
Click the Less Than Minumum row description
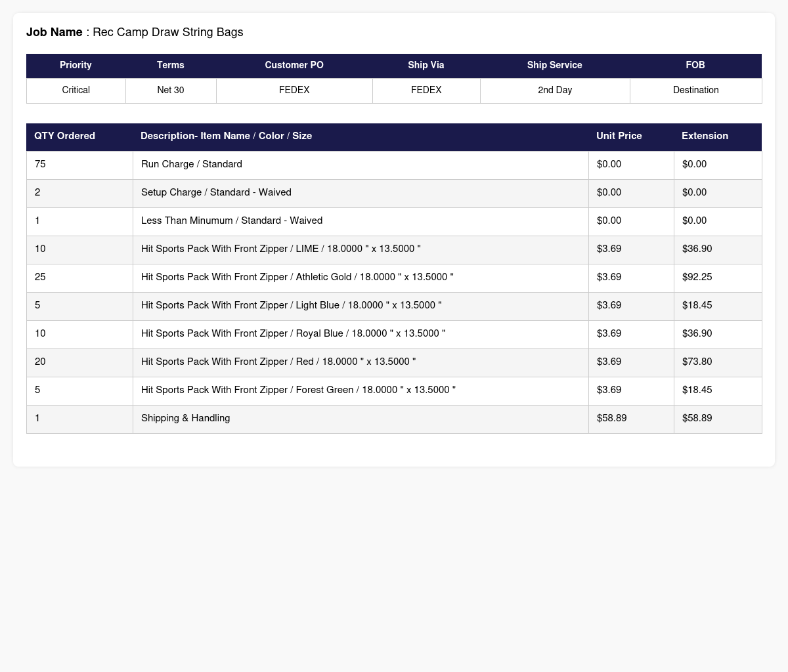click(232, 220)
